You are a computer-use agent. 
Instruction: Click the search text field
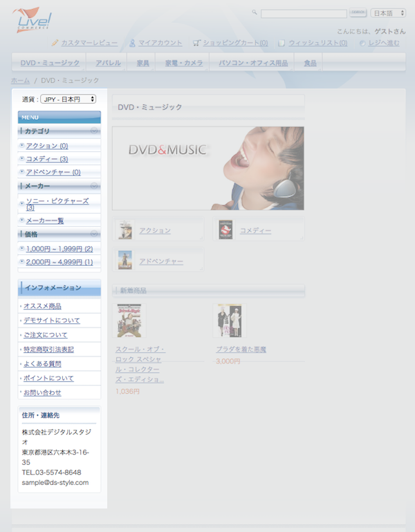304,13
